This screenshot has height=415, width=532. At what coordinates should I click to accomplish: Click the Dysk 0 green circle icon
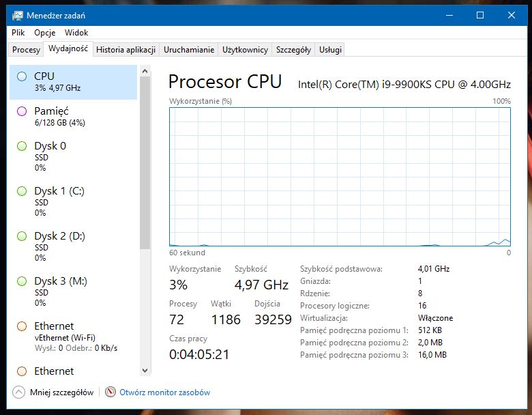[22, 146]
